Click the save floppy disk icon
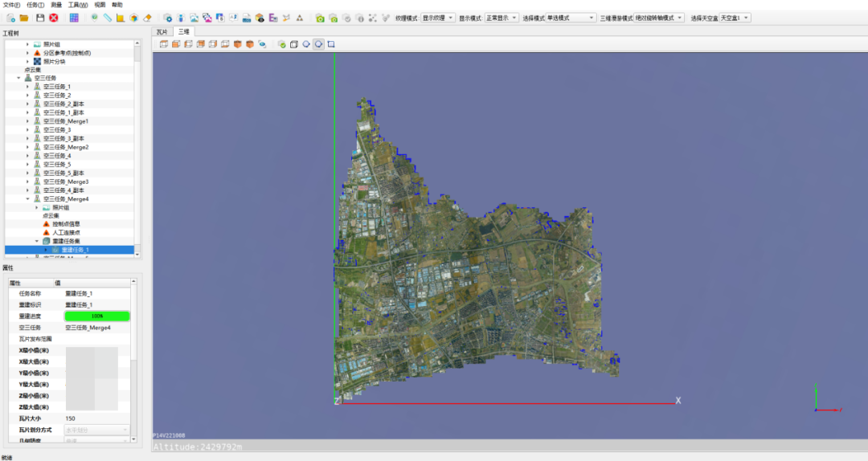868x461 pixels. [x=40, y=18]
